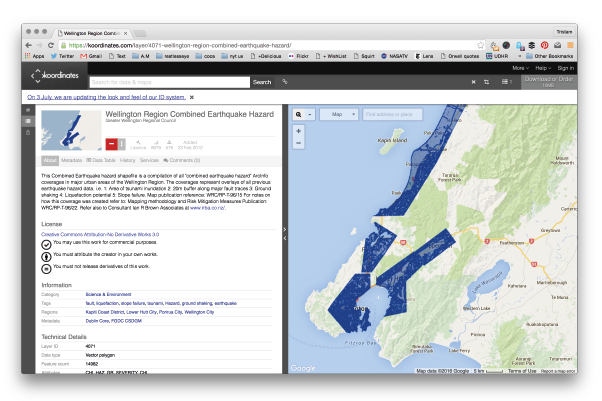602x401 pixels.
Task: Click the Licence icon under the title
Action: [x=138, y=143]
